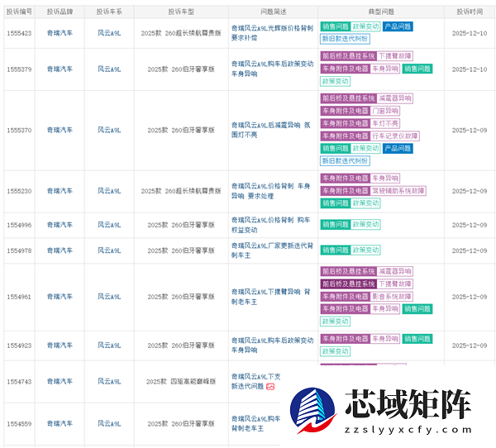The height and width of the screenshot is (448, 496).
Task: Select the 投诉时间 column header
Action: tap(470, 12)
